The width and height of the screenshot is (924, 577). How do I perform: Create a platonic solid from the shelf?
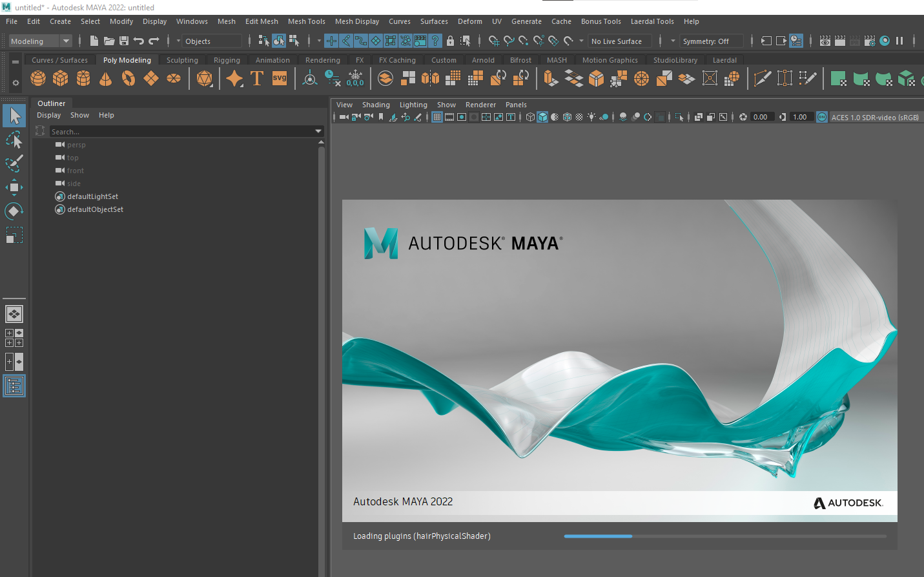(x=205, y=79)
